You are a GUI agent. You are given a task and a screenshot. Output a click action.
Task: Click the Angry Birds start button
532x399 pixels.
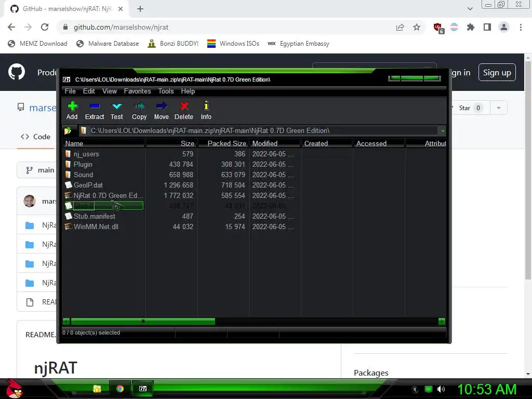(x=15, y=389)
